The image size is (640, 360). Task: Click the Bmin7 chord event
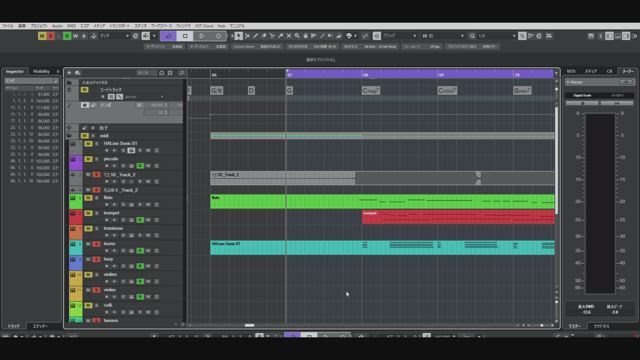522,91
